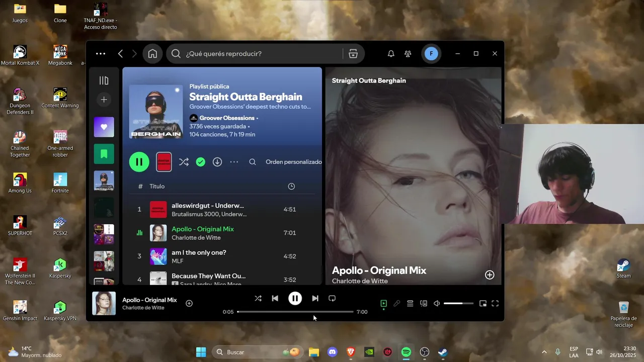Open Liked Songs in the sidebar
The width and height of the screenshot is (644, 362).
pos(104,127)
